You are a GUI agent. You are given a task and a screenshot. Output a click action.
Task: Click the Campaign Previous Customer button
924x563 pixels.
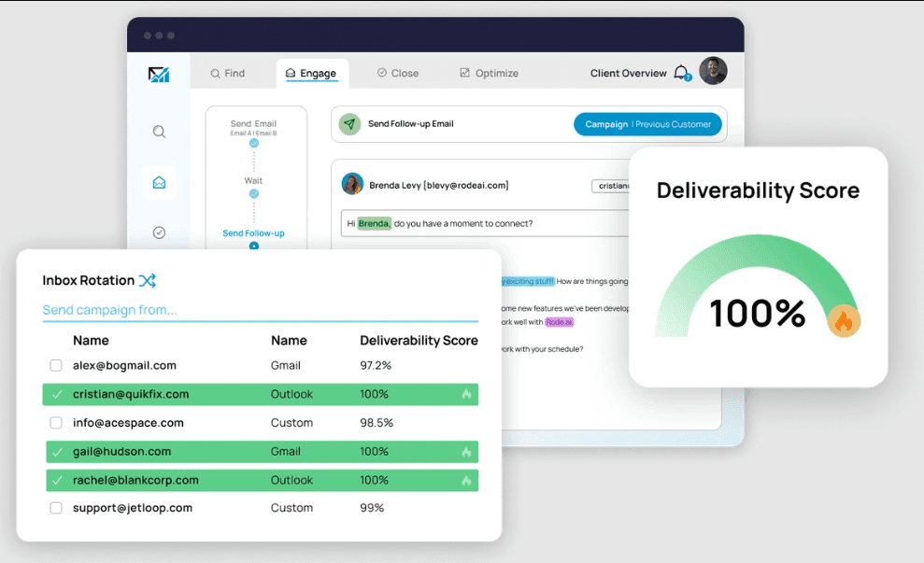[x=647, y=123]
